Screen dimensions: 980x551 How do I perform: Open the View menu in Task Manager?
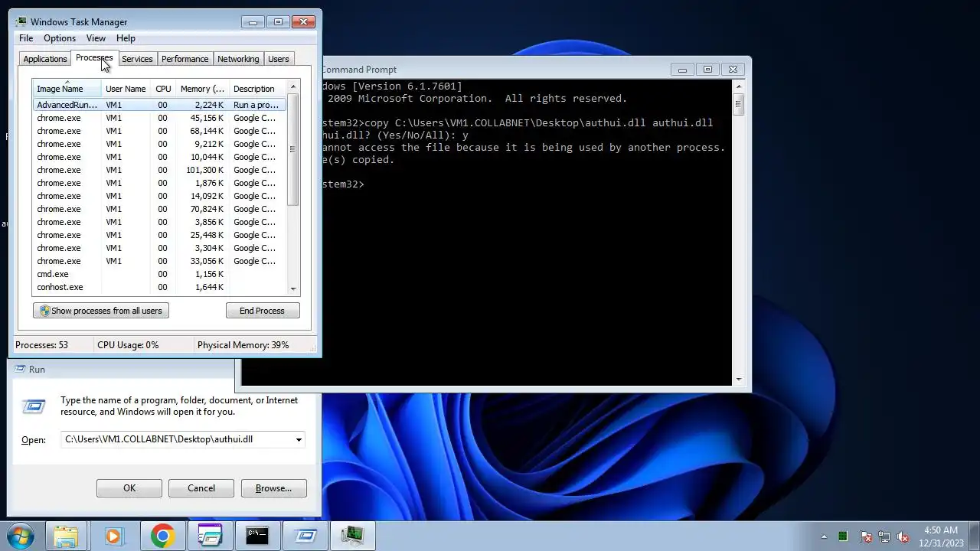pyautogui.click(x=96, y=38)
